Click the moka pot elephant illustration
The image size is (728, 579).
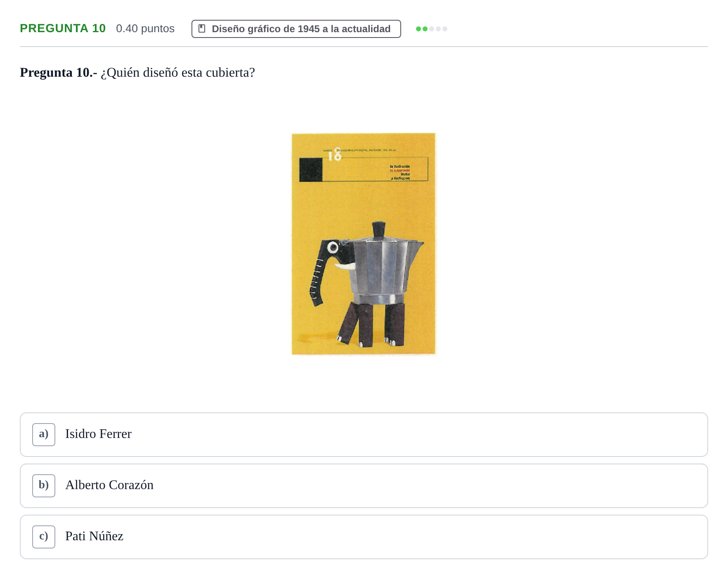[x=366, y=285]
